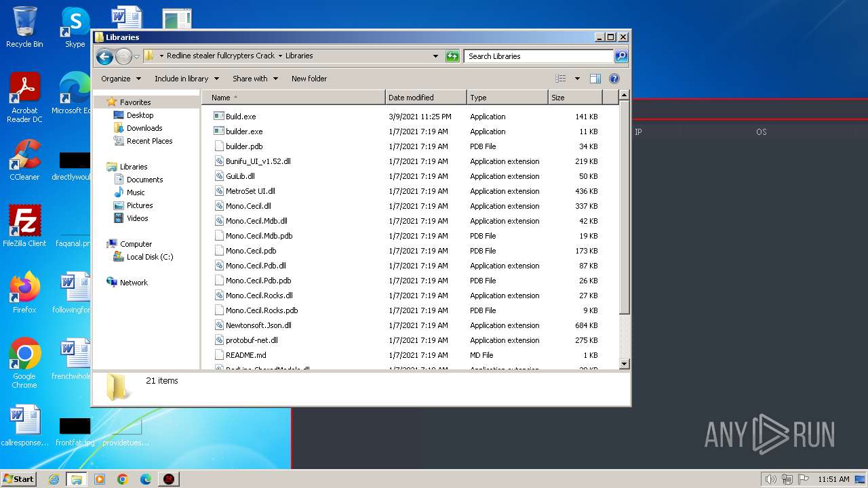
Task: Open Music library in navigation pane
Action: point(136,192)
